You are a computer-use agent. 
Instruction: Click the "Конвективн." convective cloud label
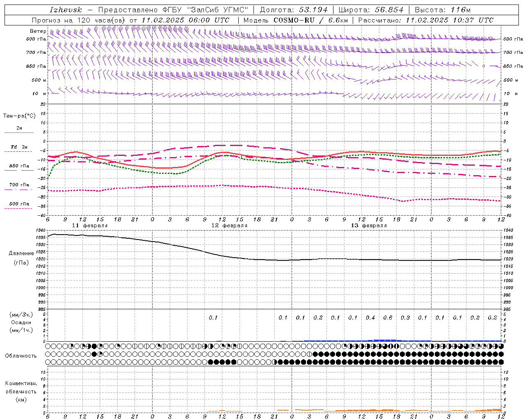pos(21,383)
